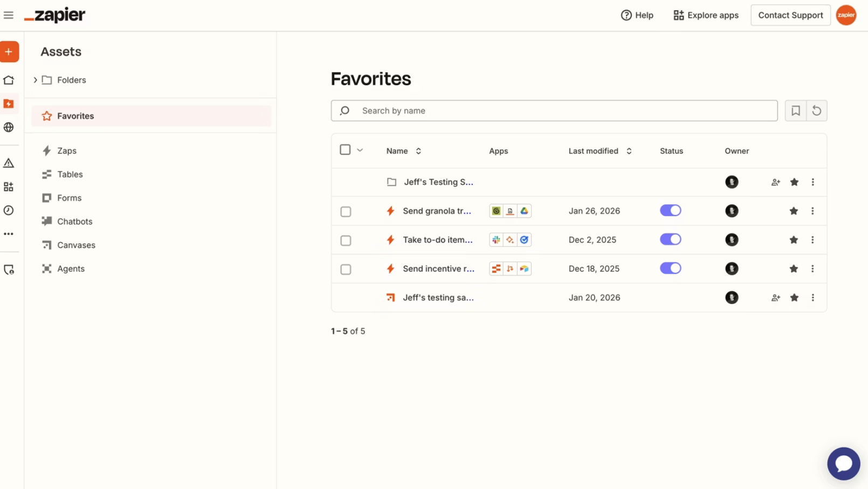Click the Slack app icon on Take to-do row

495,239
